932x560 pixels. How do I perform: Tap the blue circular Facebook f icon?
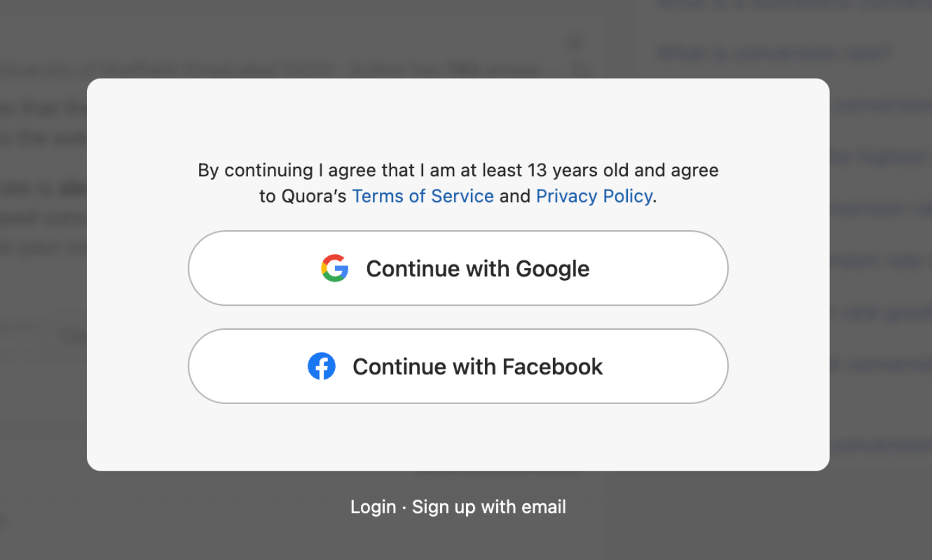point(322,366)
